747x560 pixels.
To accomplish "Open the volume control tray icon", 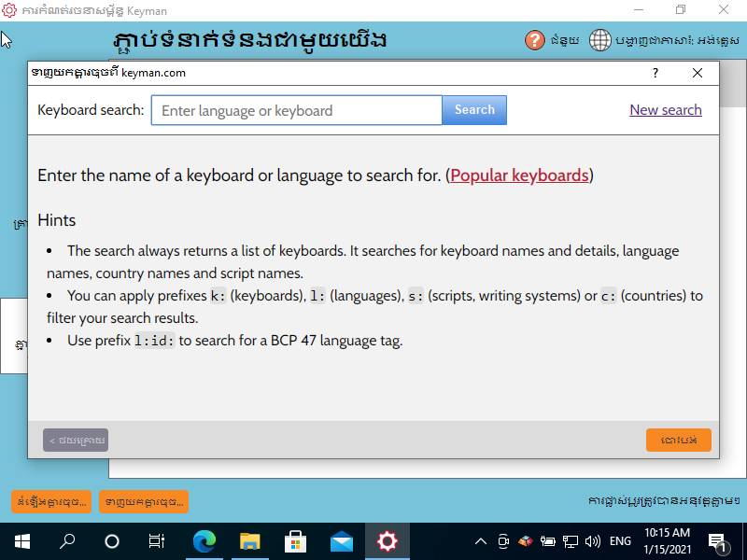I will point(593,541).
